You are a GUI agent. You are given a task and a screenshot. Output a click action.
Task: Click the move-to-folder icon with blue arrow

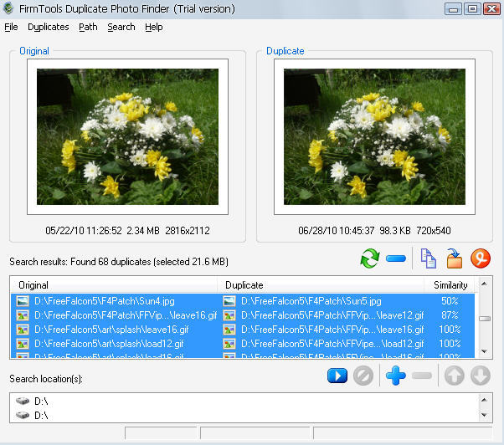click(x=454, y=258)
